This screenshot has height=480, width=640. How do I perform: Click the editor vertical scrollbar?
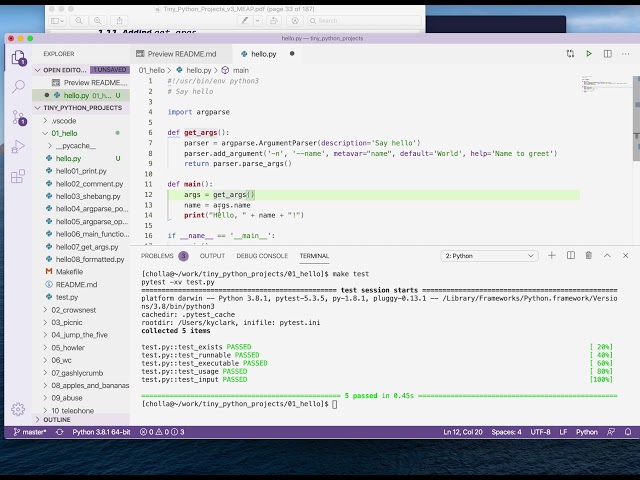636,118
